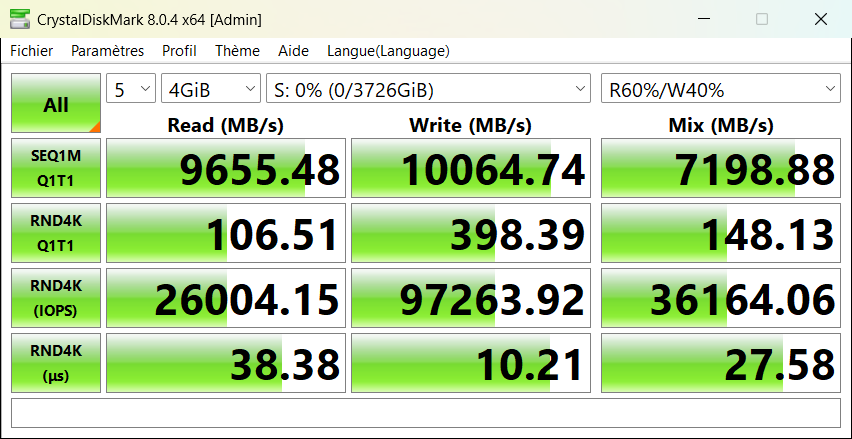
Task: Run the RND4K Q1T1 test
Action: (x=56, y=233)
